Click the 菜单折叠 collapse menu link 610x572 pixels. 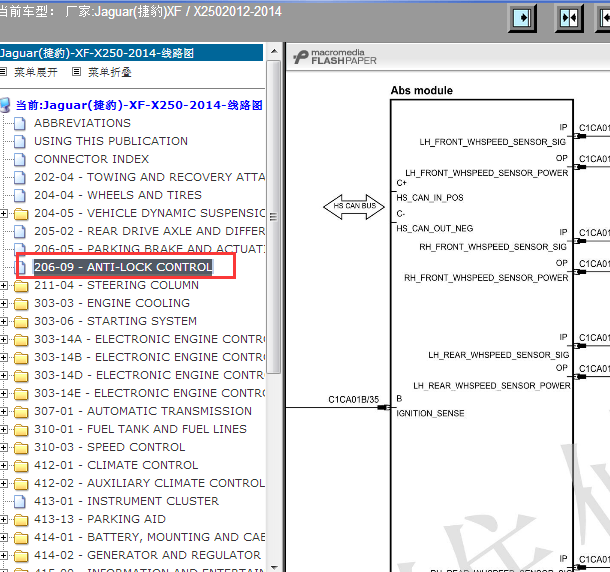pos(110,72)
